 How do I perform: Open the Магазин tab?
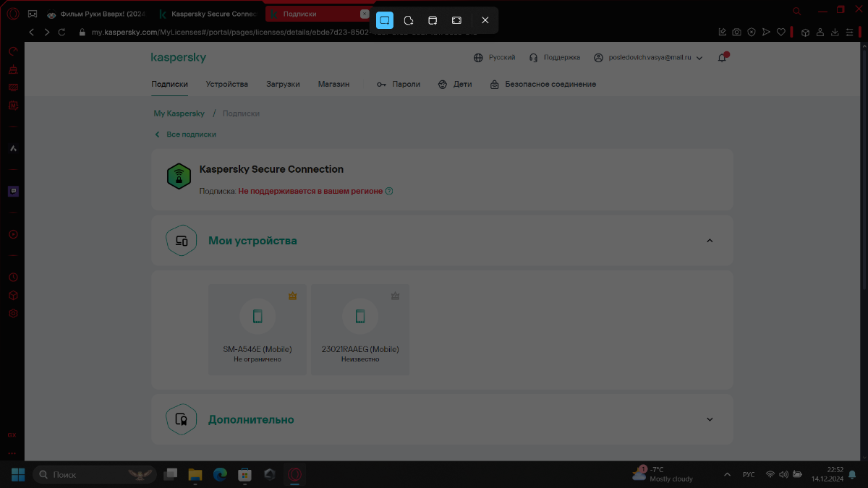click(x=333, y=85)
